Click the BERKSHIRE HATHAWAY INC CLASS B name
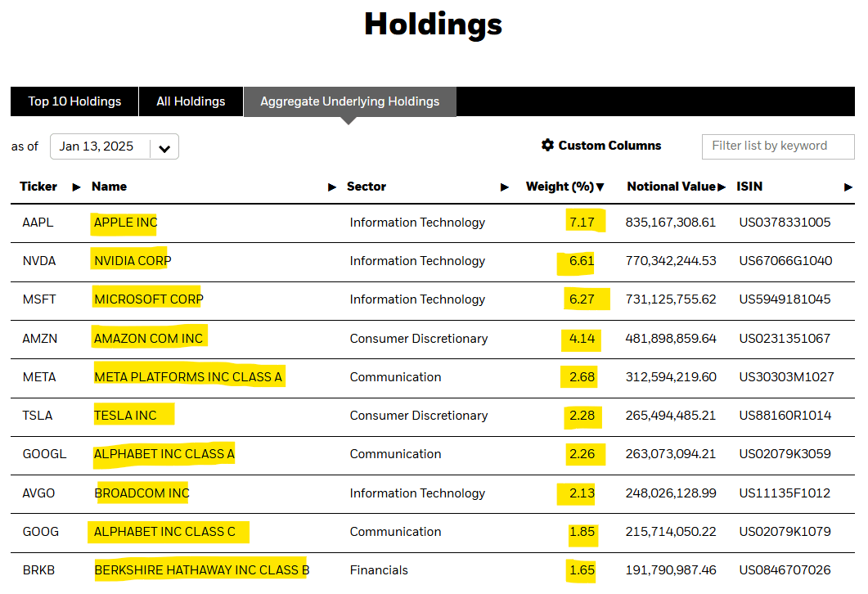The image size is (868, 594). 201,570
